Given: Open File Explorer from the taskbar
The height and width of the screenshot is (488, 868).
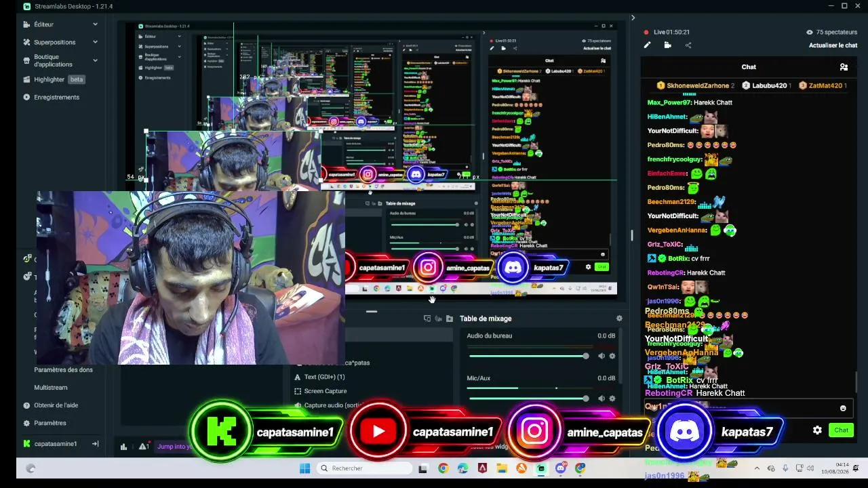Looking at the screenshot, I should pos(502,468).
